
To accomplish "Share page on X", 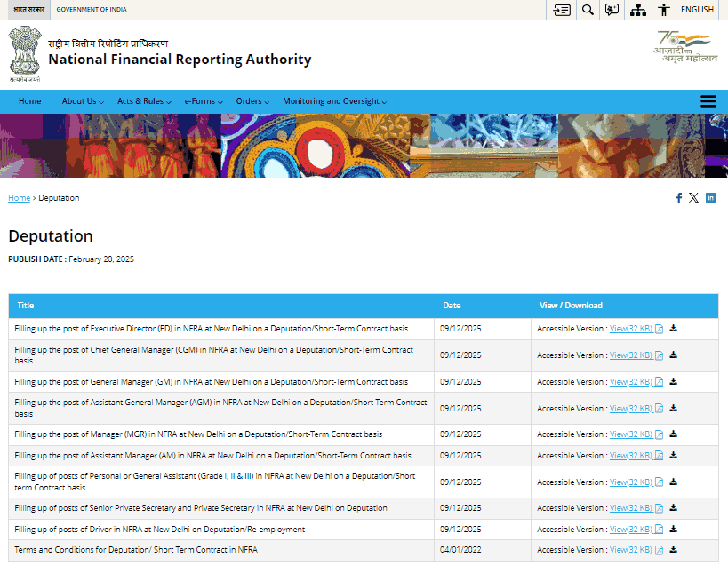I will (693, 198).
